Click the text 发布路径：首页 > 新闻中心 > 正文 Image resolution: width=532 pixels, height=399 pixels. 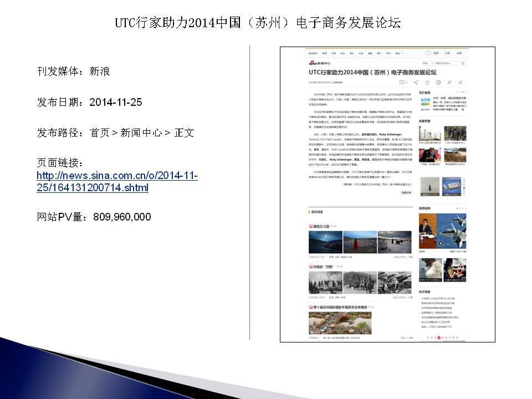coord(116,132)
